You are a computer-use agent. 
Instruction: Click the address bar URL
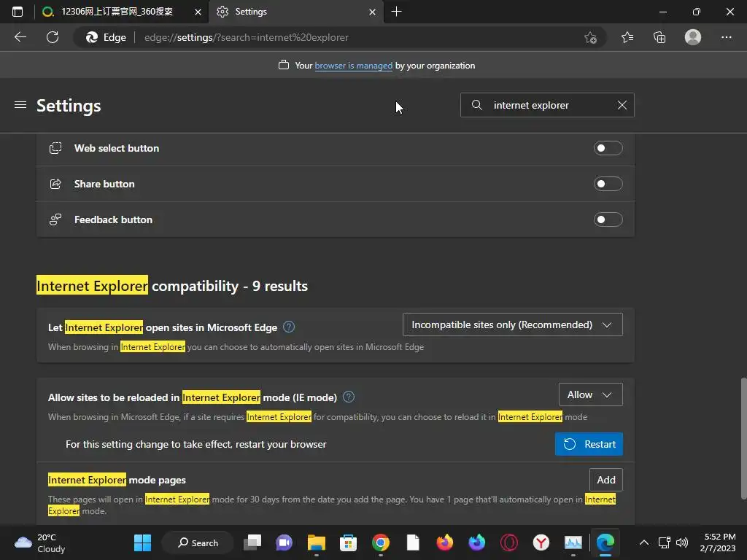247,38
